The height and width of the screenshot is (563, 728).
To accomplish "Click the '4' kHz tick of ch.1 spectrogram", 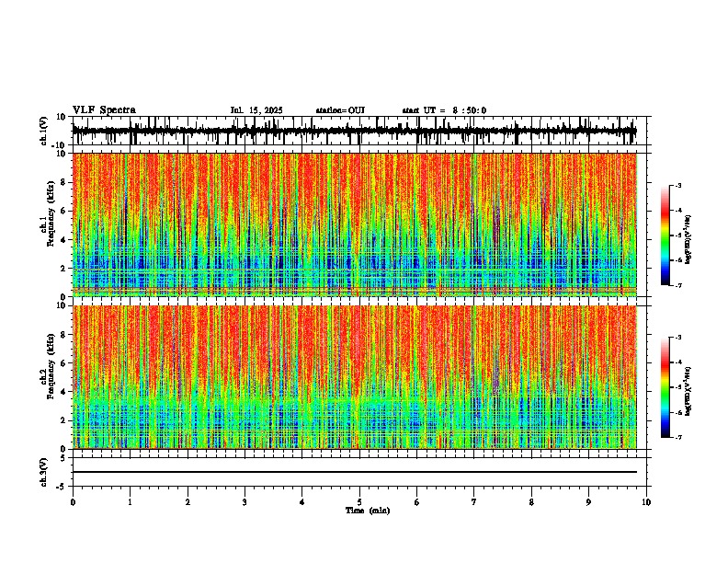I will pos(64,240).
